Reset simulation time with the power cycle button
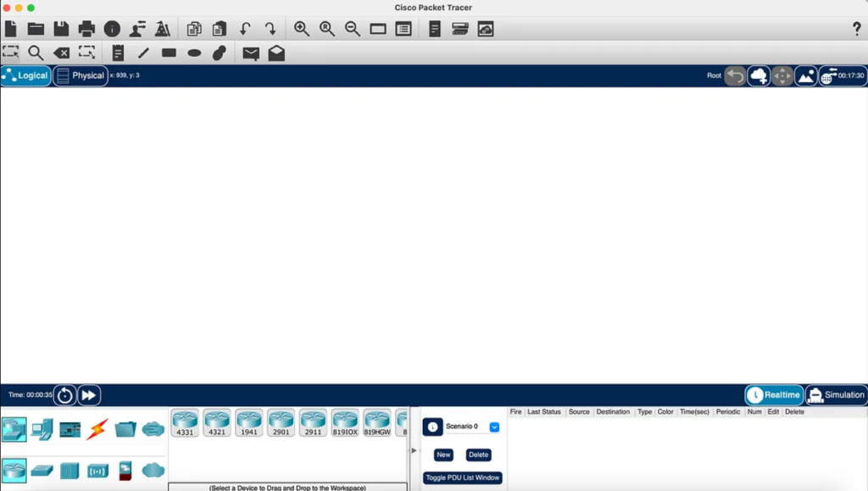Screen dimensions: 868x491 (64, 395)
